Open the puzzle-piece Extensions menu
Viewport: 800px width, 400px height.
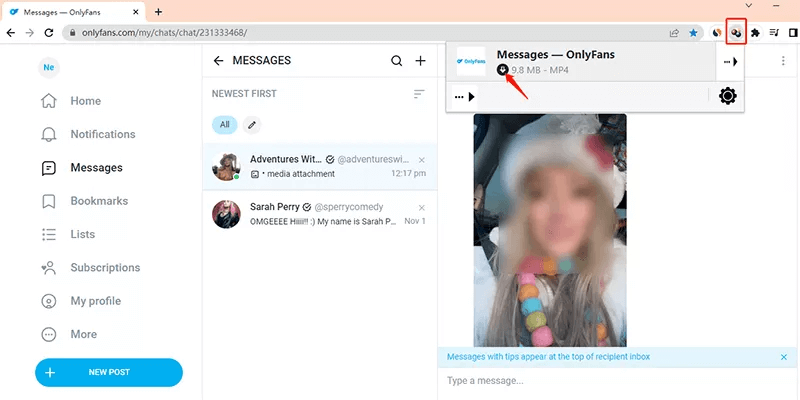pyautogui.click(x=755, y=33)
